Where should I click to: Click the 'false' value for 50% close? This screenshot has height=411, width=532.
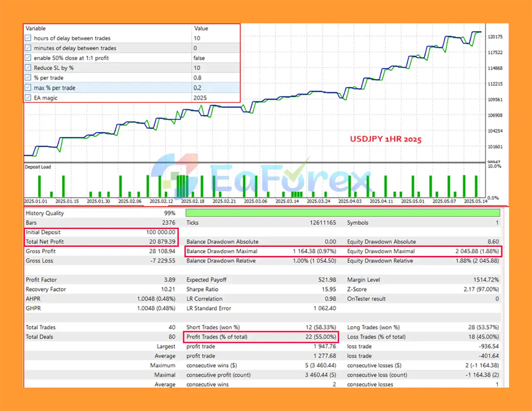click(199, 58)
